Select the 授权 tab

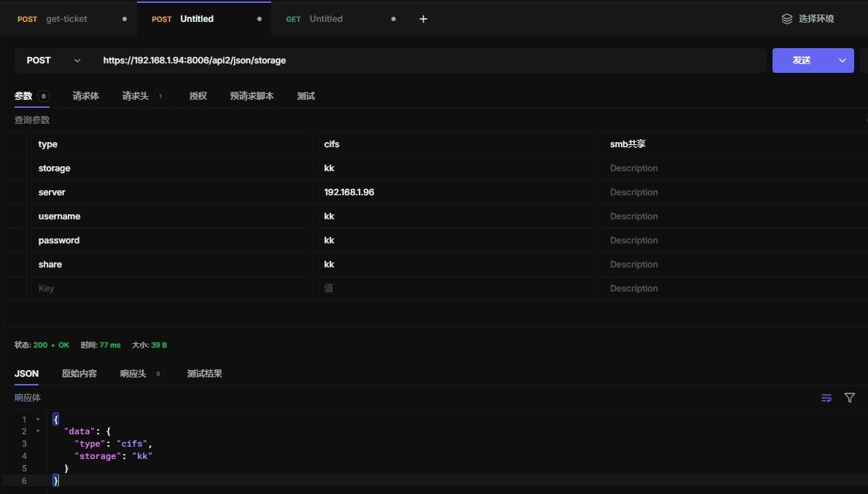coord(198,96)
